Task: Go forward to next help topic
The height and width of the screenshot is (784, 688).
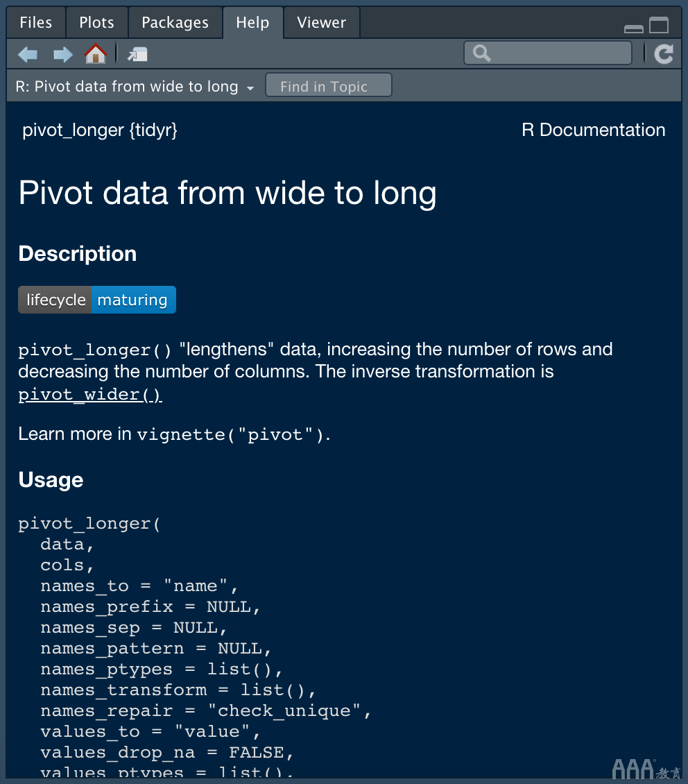Action: (x=62, y=54)
